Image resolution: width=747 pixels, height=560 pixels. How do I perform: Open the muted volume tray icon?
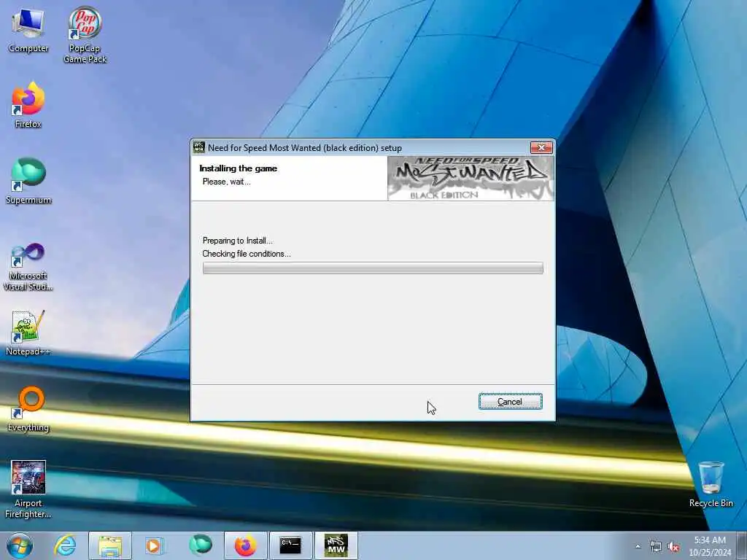click(673, 547)
